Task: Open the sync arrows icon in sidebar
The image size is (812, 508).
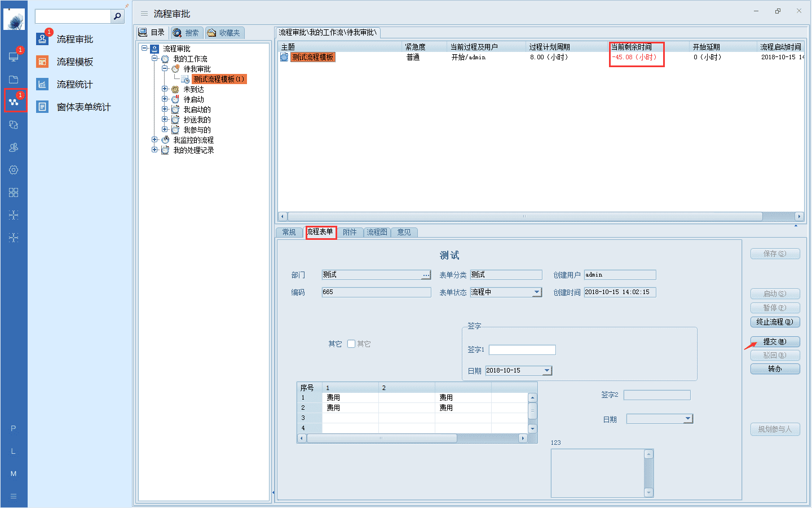Action: pos(14,125)
